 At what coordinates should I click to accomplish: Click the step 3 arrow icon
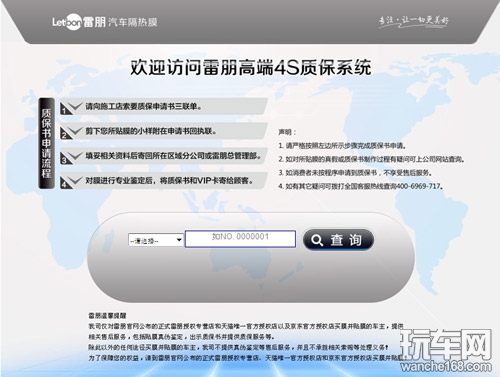pos(71,157)
